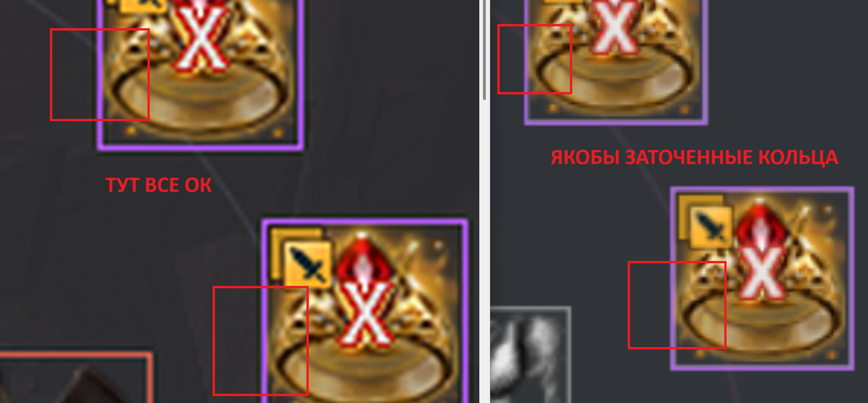The image size is (868, 403).
Task: Click the ТУТ ВСЕ ОК label
Action: tap(159, 186)
